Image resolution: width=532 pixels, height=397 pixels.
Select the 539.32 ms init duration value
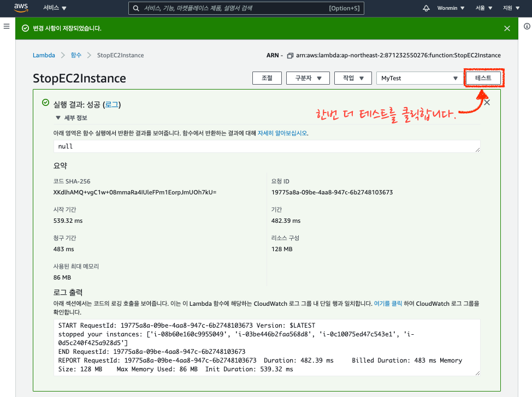click(68, 221)
